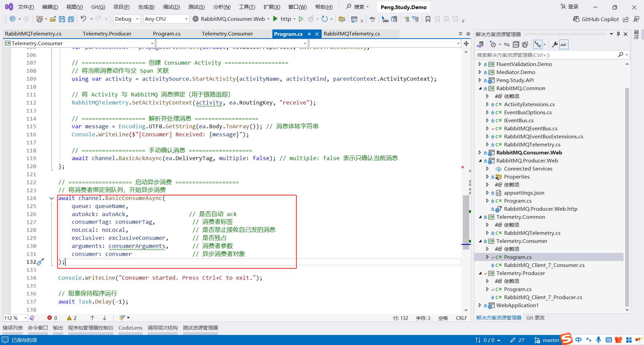Select RabbitMQEventBus.cs in Solution Explorer
Image resolution: width=644 pixels, height=345 pixels.
click(x=530, y=129)
